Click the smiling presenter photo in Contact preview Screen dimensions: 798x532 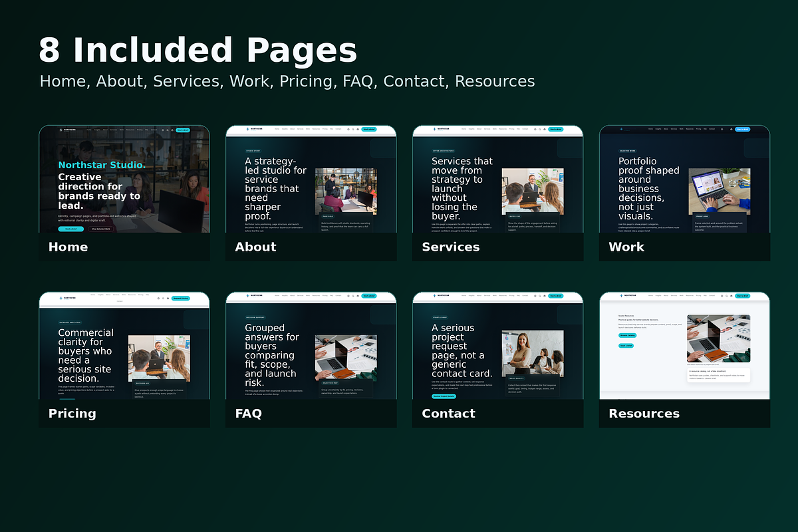(x=533, y=353)
